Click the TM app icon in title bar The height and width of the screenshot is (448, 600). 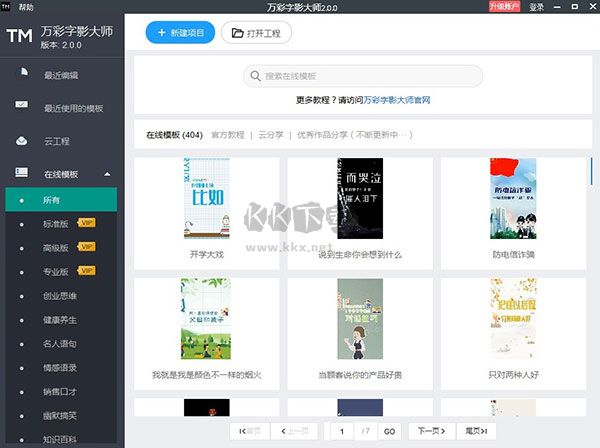click(5, 6)
